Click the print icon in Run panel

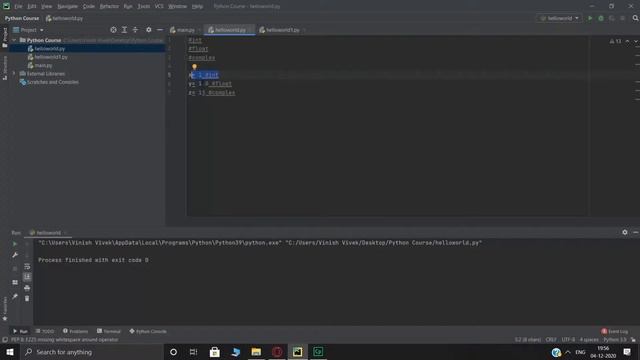tap(27, 288)
